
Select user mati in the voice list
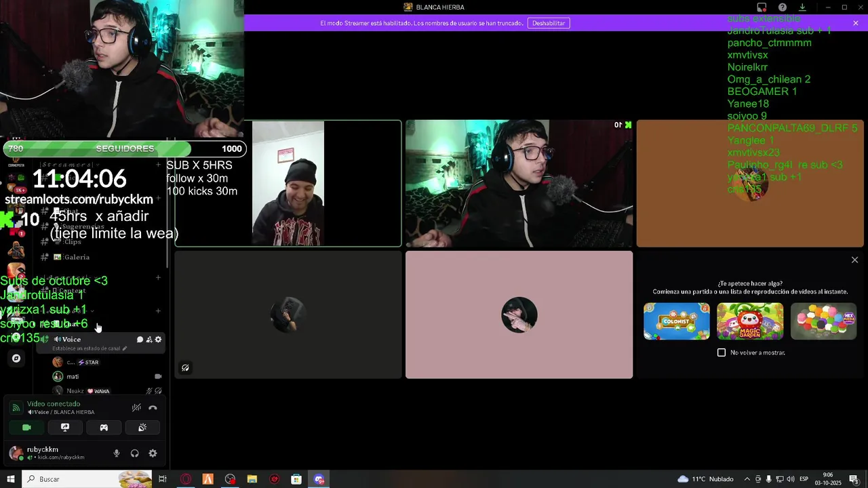coord(108,376)
